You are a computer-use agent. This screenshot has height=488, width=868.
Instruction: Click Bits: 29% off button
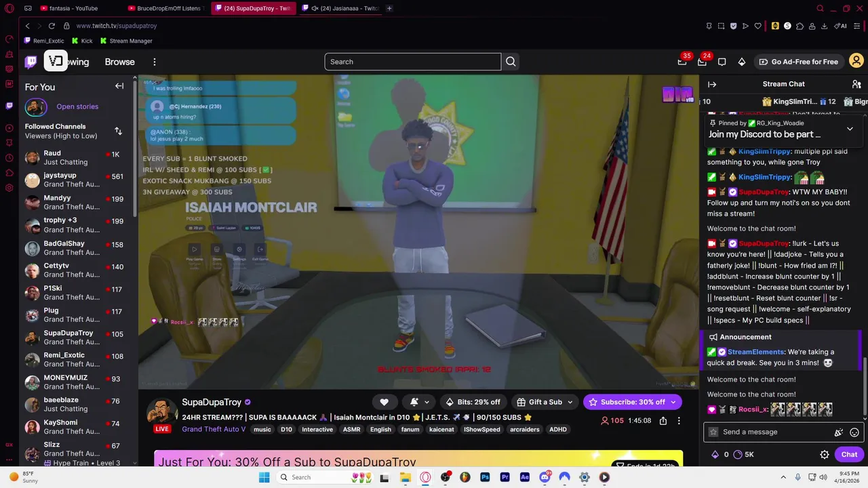click(473, 402)
